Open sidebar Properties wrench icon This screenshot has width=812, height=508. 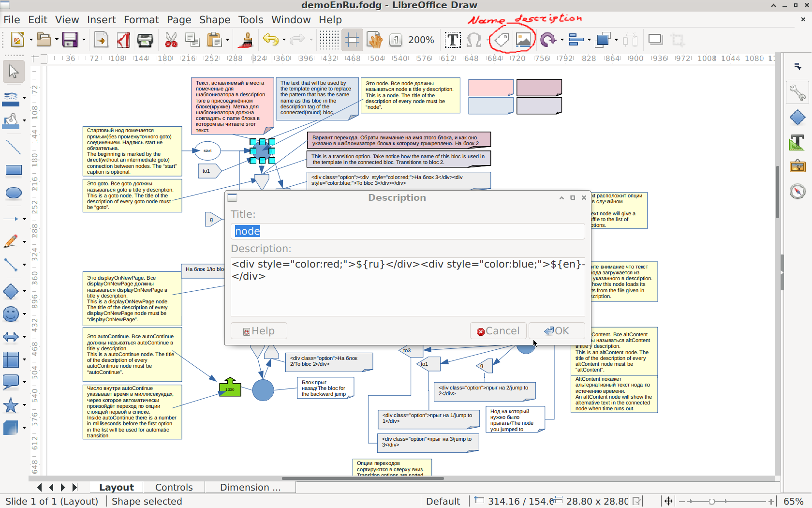click(797, 92)
